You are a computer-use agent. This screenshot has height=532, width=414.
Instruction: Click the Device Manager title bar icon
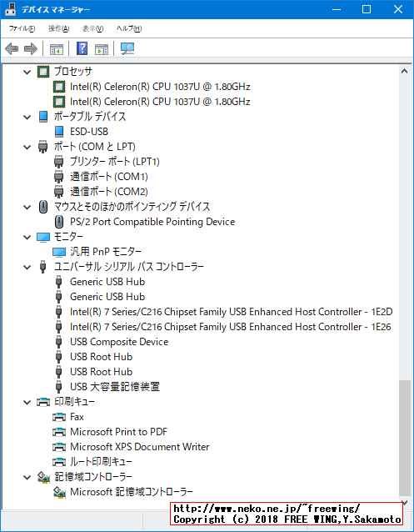pos(11,9)
